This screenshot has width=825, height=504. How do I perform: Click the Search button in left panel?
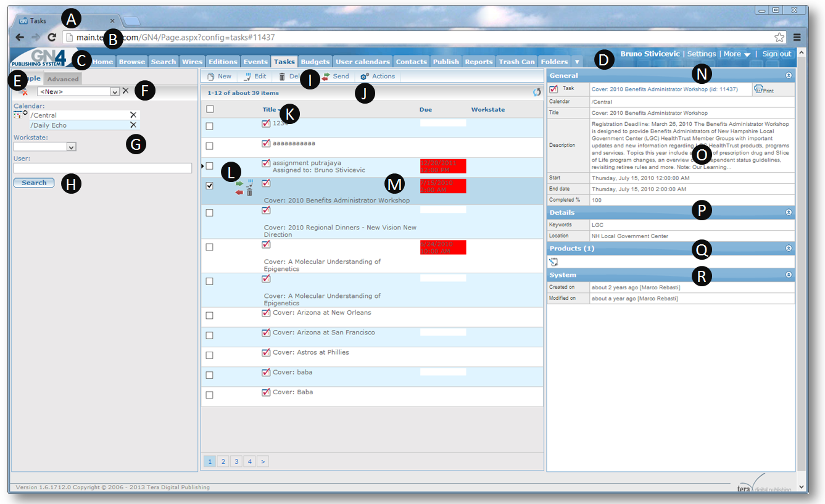tap(34, 183)
